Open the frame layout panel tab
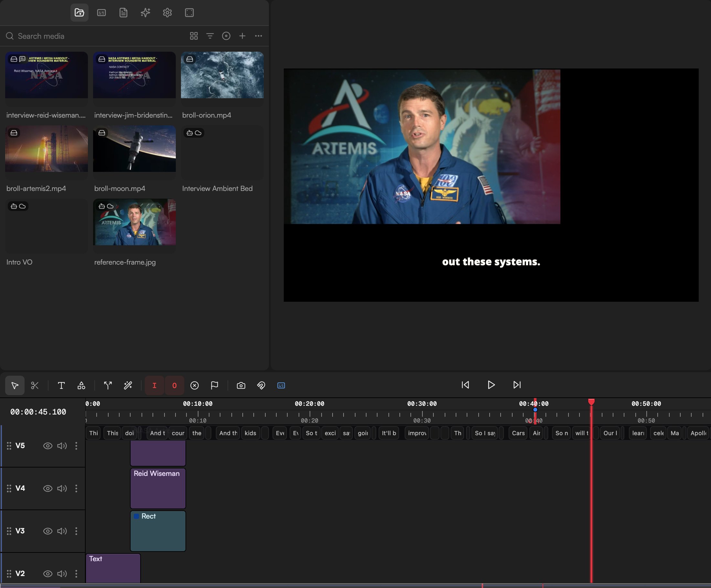This screenshot has width=711, height=588. [189, 13]
